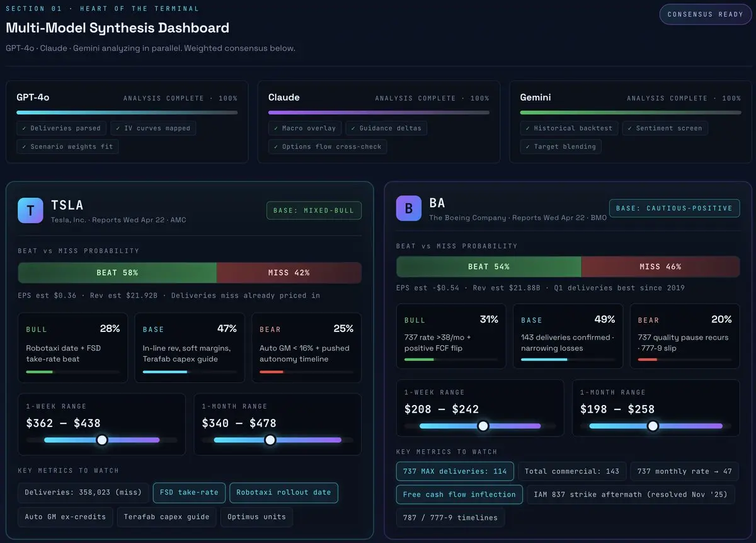
Task: Click the TSLA ticker logo icon
Action: tap(30, 210)
